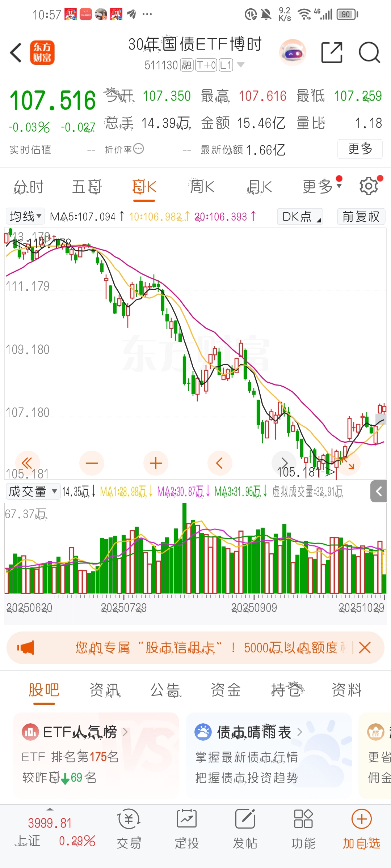Image resolution: width=391 pixels, height=868 pixels.
Task: Zoom in chart with plus button
Action: [156, 463]
